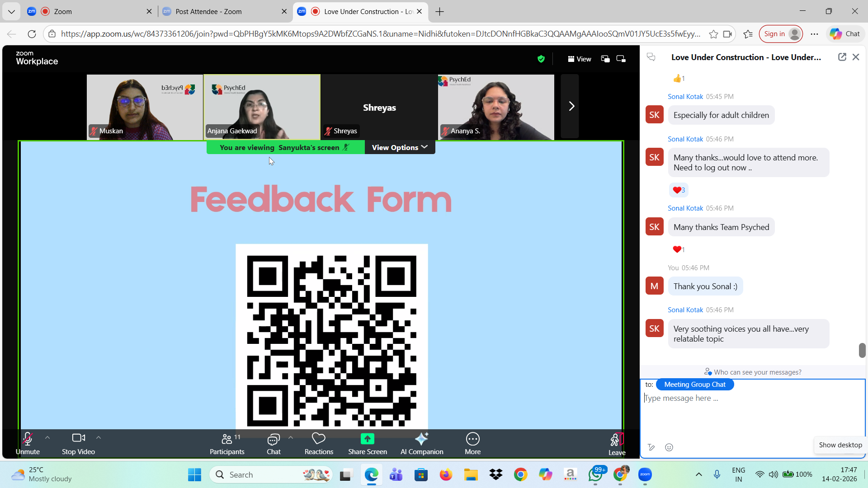Open the View layout menu
Screen dimensions: 868x488
(580, 59)
